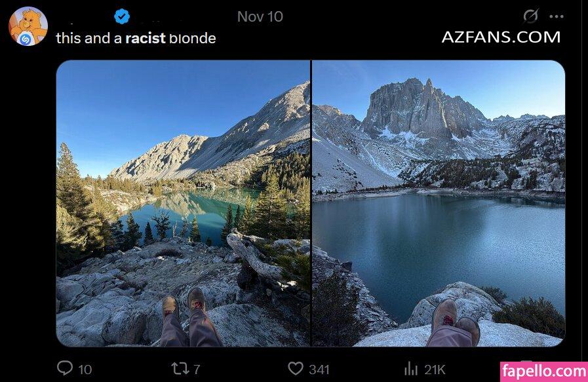
Task: Click the reply count 10
Action: 85,370
